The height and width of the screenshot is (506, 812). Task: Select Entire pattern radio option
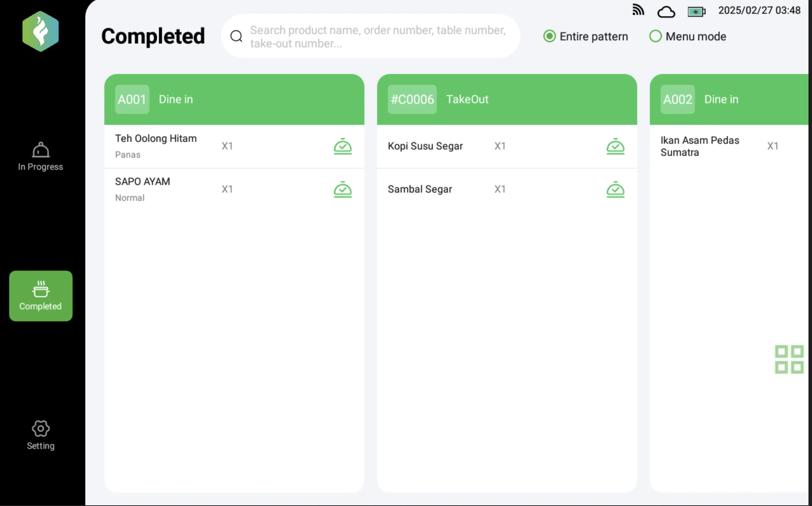click(x=586, y=36)
